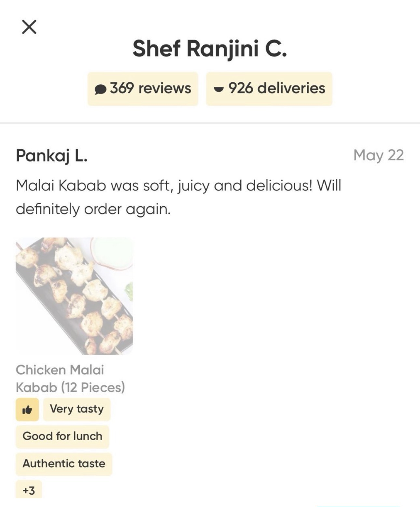Select the Good for lunch tag
This screenshot has height=507, width=420.
[x=63, y=437]
